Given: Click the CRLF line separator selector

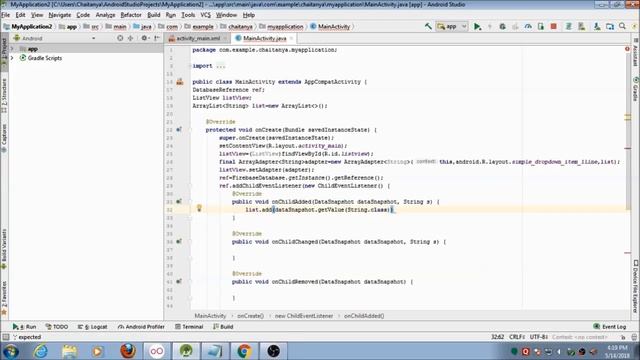Looking at the screenshot, I should (x=517, y=337).
